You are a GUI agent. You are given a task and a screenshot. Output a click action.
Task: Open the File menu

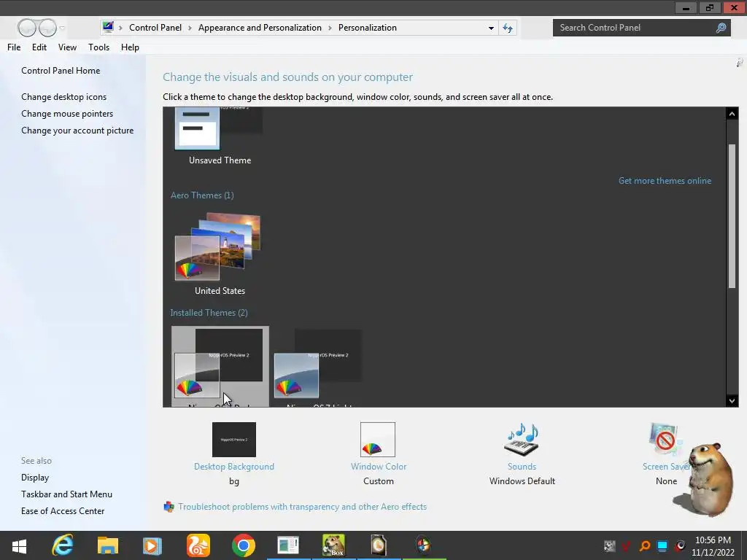tap(14, 47)
